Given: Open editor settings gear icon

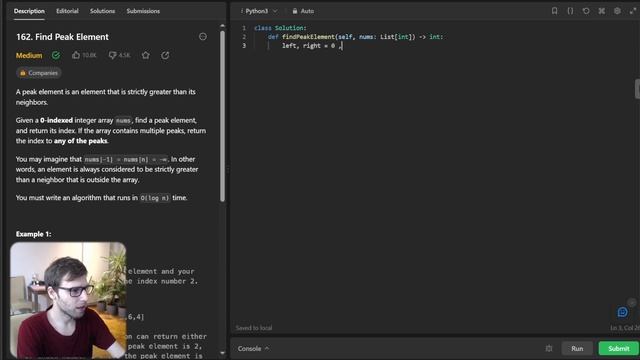Looking at the screenshot, I should (617, 11).
